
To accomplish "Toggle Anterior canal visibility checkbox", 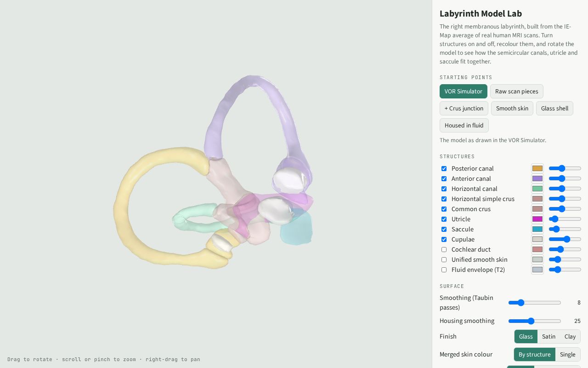I will [444, 178].
